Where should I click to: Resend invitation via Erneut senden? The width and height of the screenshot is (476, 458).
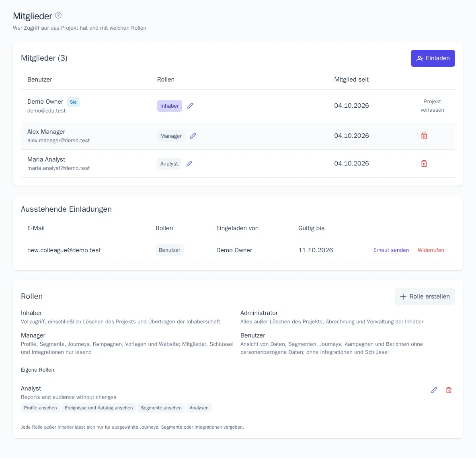pyautogui.click(x=391, y=250)
